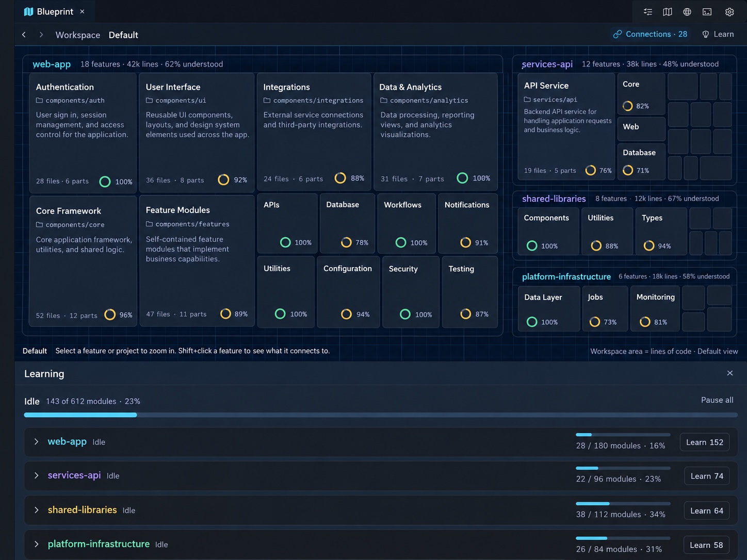Click the Connections link icon
The width and height of the screenshot is (747, 560).
coord(618,34)
